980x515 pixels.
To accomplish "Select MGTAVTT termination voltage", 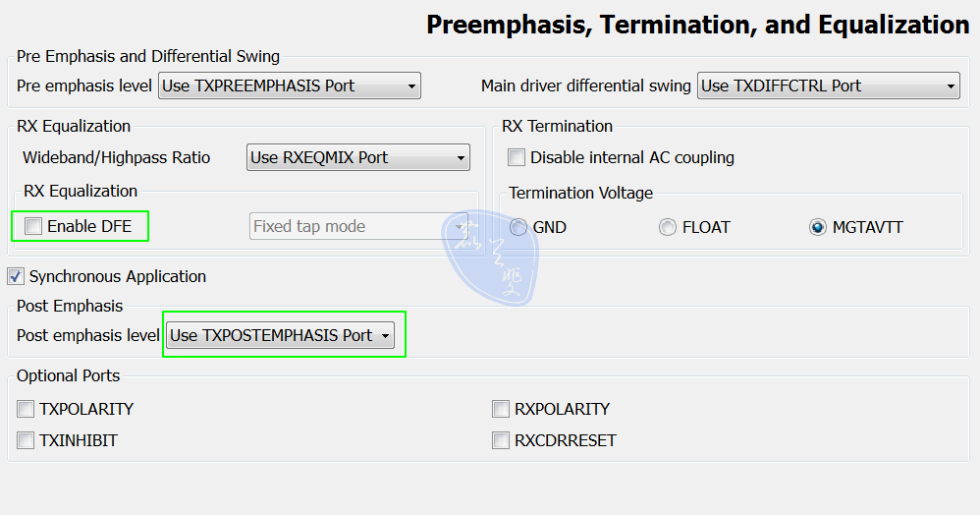I will tap(818, 227).
